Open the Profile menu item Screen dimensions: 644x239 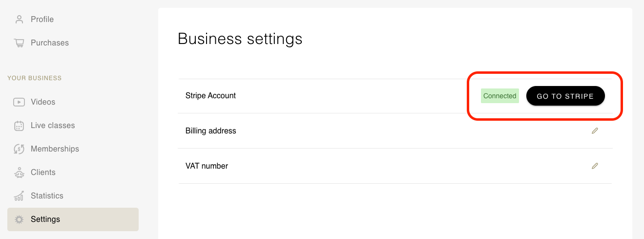(x=42, y=20)
